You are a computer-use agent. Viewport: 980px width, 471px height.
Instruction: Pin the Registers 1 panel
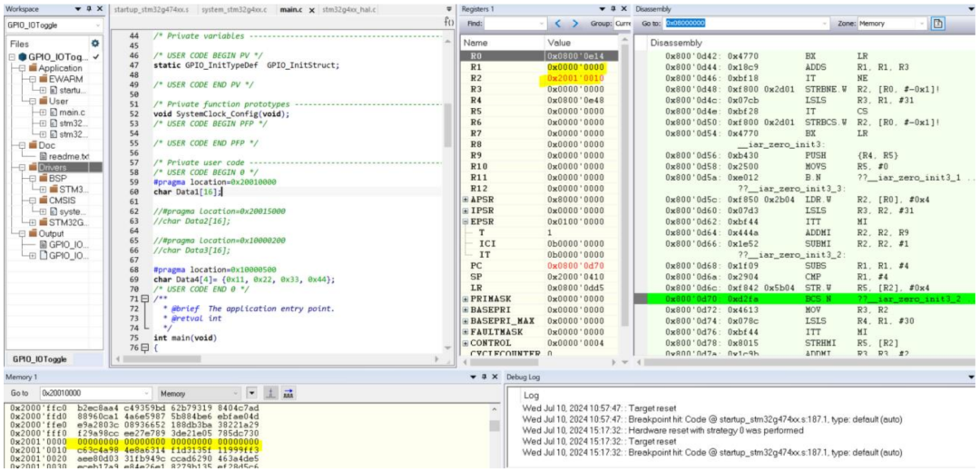pyautogui.click(x=612, y=9)
